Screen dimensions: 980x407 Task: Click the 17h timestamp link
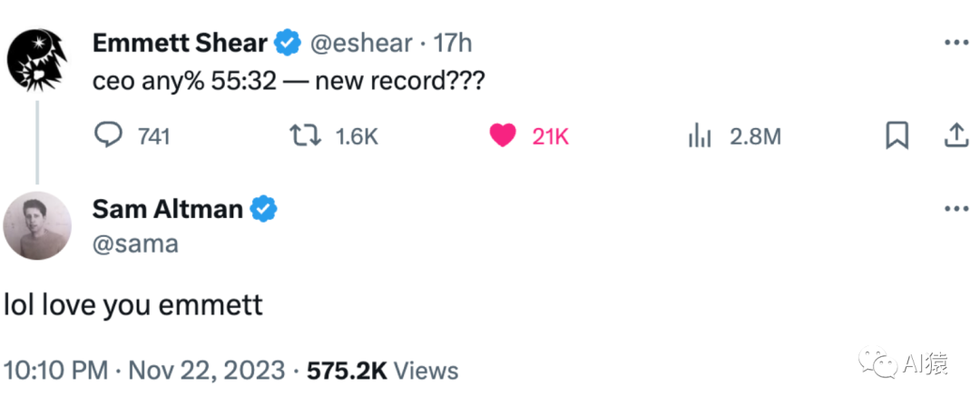pos(452,43)
